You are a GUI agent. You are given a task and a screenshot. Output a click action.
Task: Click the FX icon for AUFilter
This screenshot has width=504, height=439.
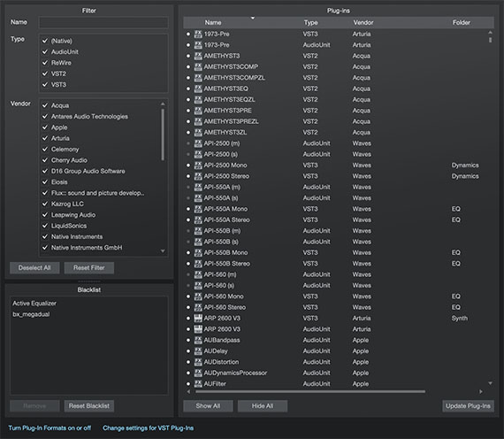click(x=198, y=383)
